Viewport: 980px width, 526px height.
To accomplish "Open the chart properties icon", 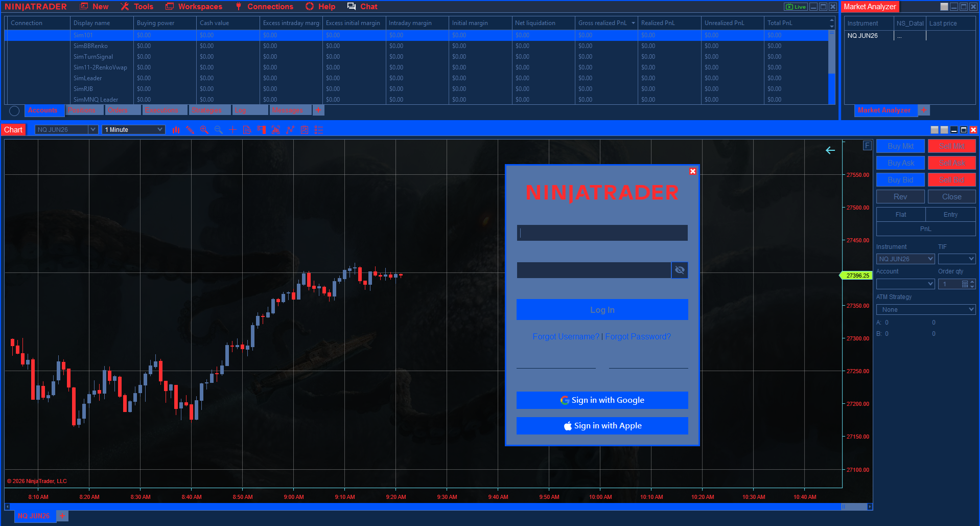I will [305, 130].
